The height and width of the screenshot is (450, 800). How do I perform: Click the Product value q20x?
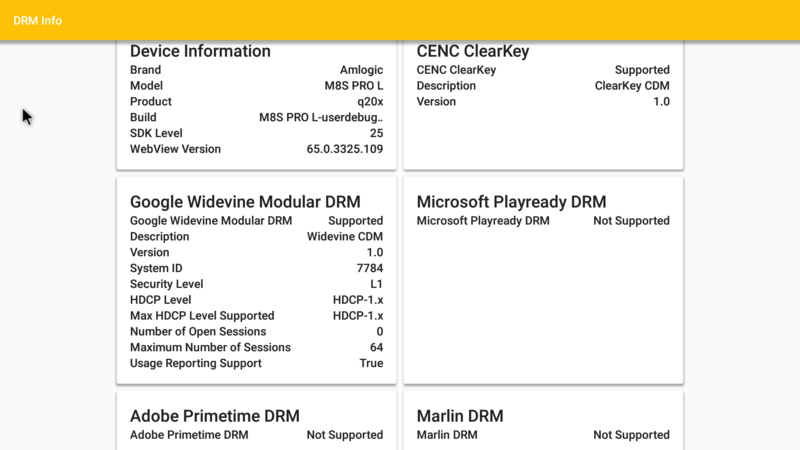click(x=370, y=102)
